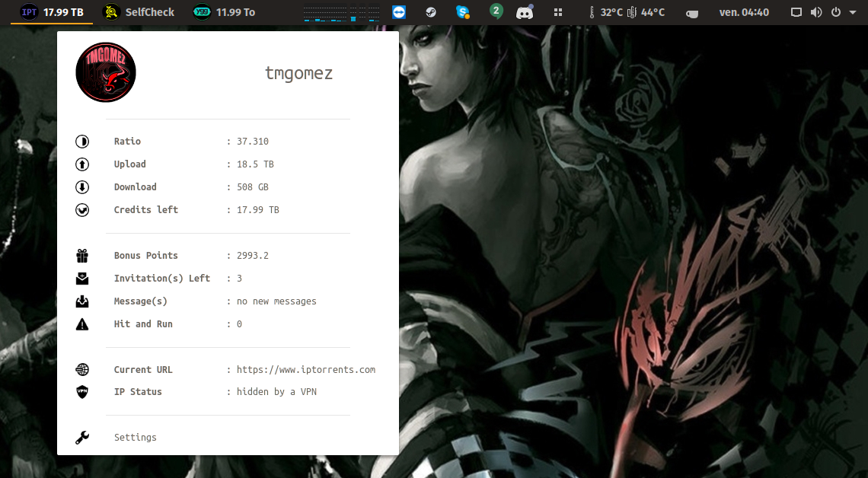Open Settings menu entry
Image resolution: width=868 pixels, height=478 pixels.
click(135, 437)
